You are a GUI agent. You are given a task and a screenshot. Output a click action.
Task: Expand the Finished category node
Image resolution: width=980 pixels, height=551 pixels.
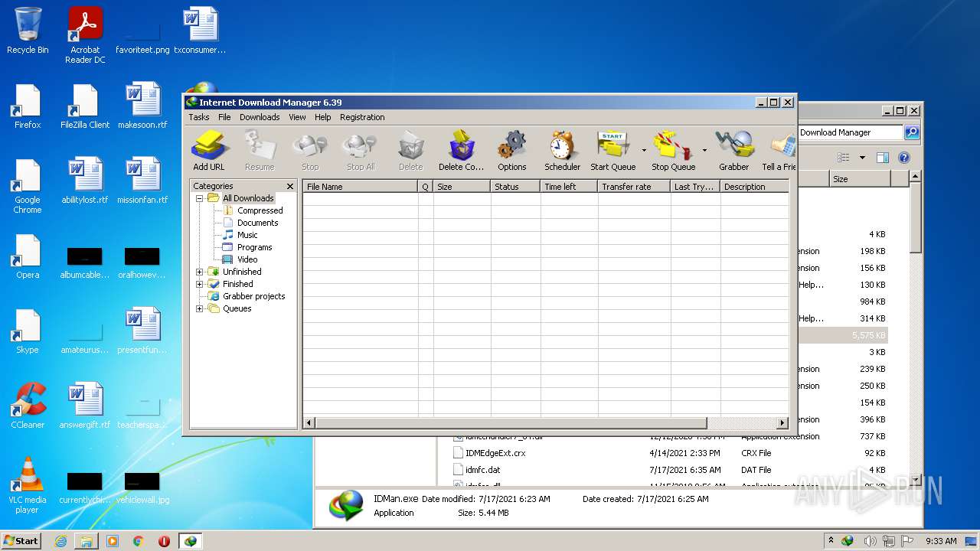pos(200,284)
